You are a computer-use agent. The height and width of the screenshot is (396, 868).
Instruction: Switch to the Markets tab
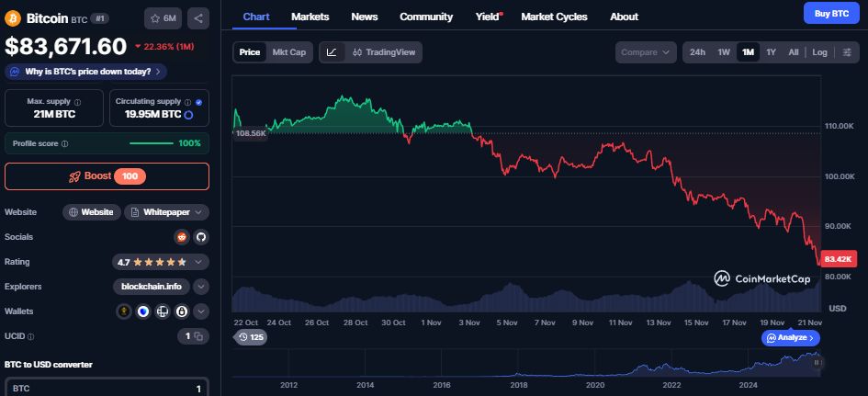tap(310, 17)
